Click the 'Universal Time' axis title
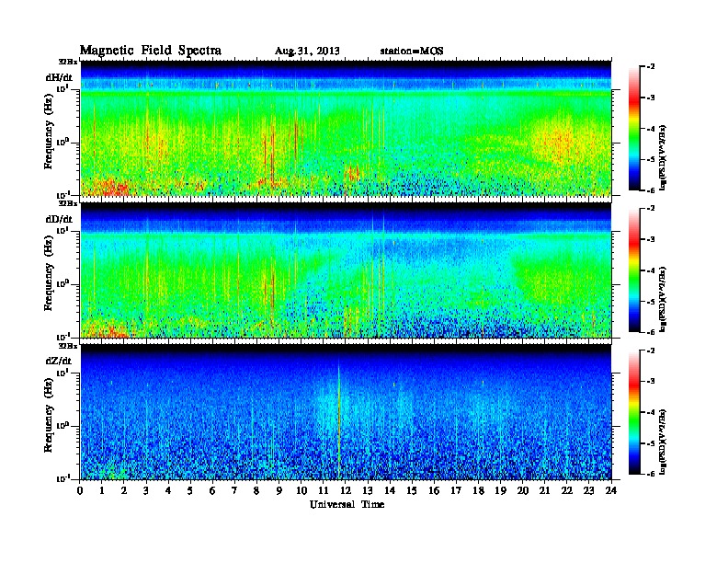 (347, 504)
